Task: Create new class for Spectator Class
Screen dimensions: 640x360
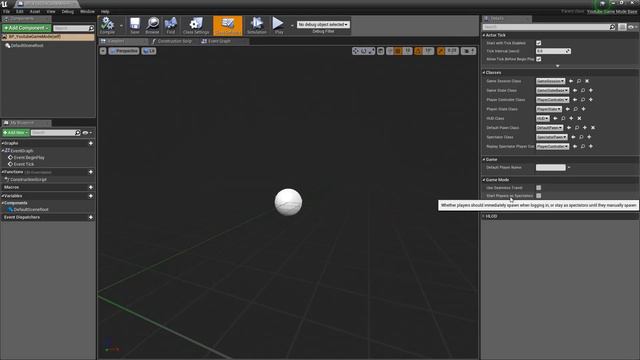Action: 589,138
